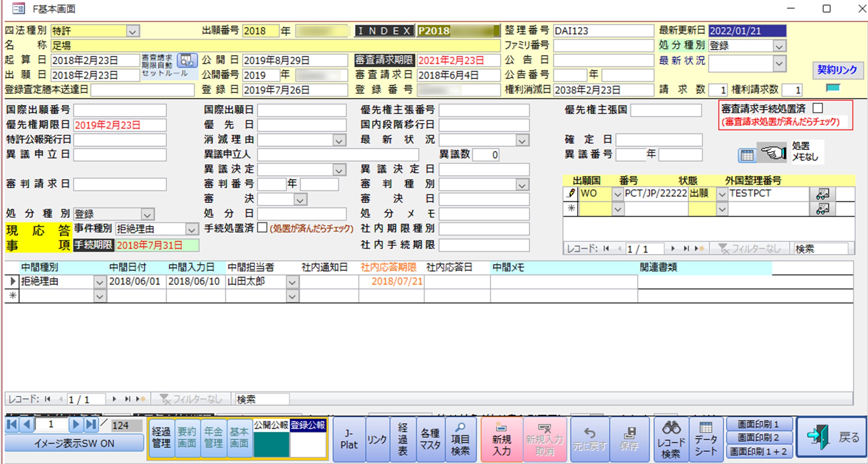Open 公開公報 tab
This screenshot has height=464, width=868.
[271, 425]
